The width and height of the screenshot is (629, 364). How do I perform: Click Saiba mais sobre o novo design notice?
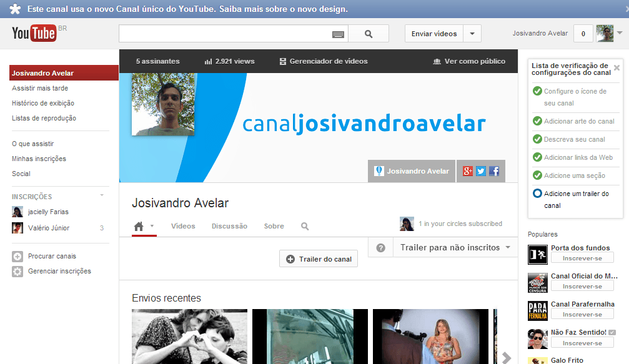tap(283, 9)
